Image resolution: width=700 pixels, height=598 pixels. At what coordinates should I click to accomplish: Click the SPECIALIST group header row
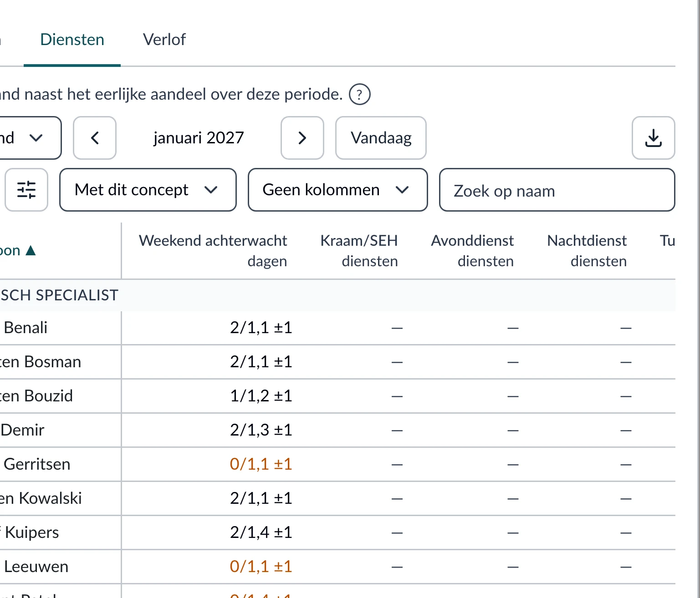[337, 295]
